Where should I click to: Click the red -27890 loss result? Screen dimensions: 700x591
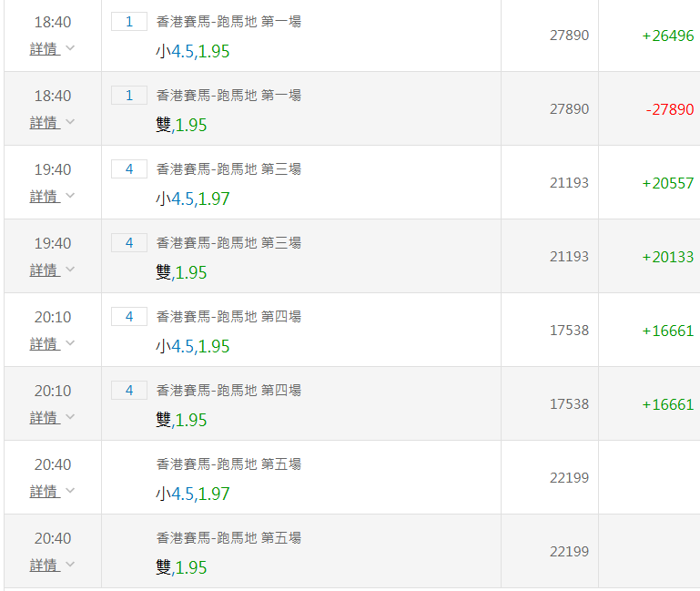tap(669, 109)
